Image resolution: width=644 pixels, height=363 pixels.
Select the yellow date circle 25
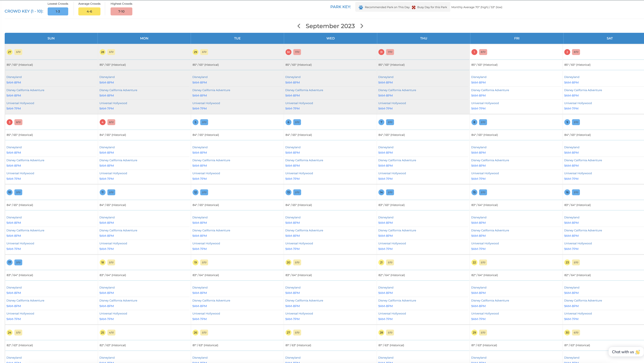pyautogui.click(x=103, y=332)
